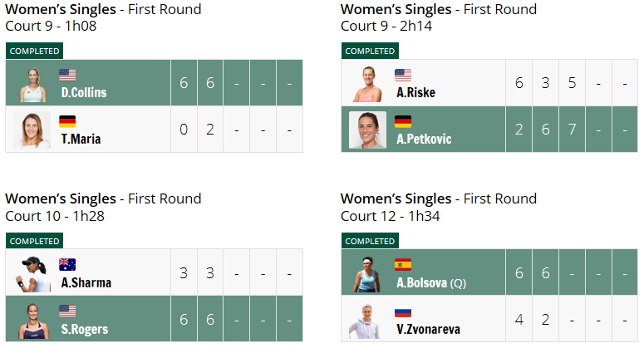Click the Russian flag beside V.Zvonareva
This screenshot has width=644, height=348.
click(403, 313)
